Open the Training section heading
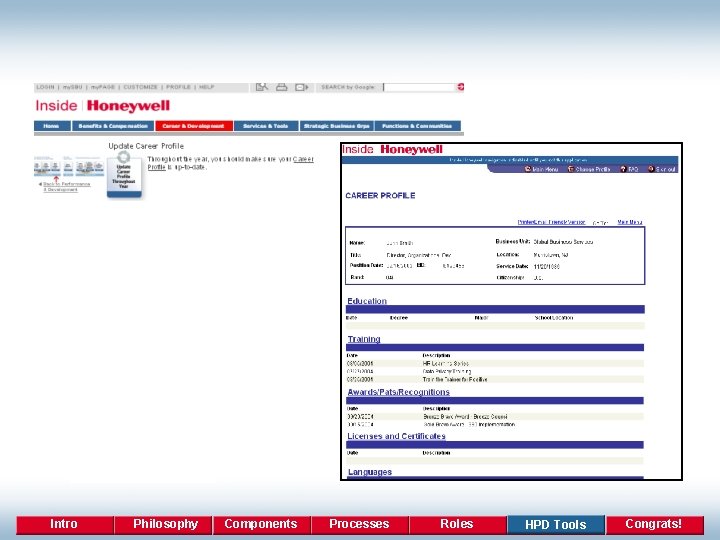 [x=364, y=339]
